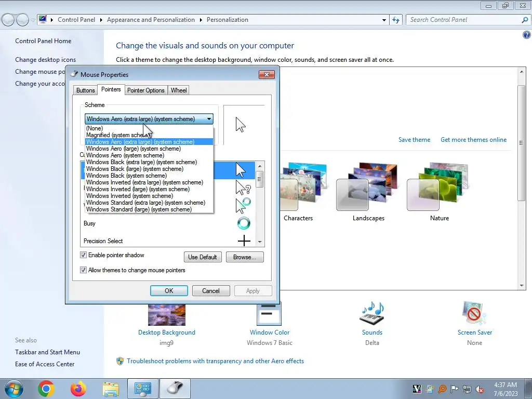The image size is (532, 399).
Task: Click Cancel in Mouse Properties
Action: coord(211,291)
